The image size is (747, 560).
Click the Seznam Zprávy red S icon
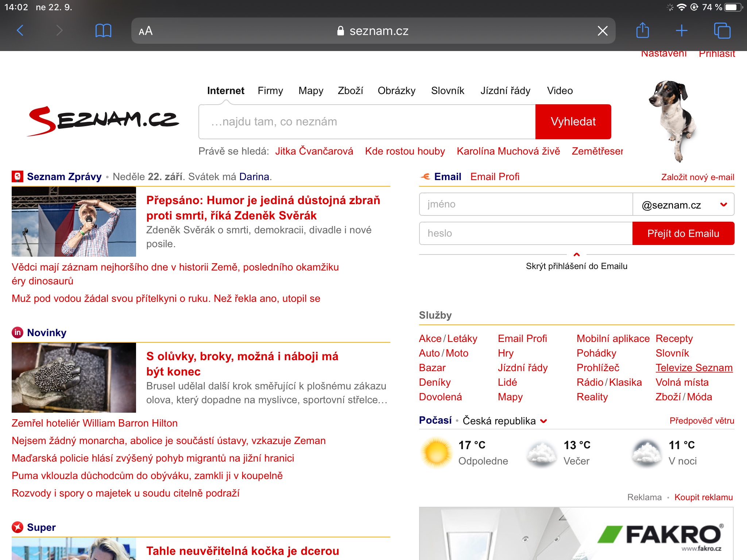click(17, 176)
